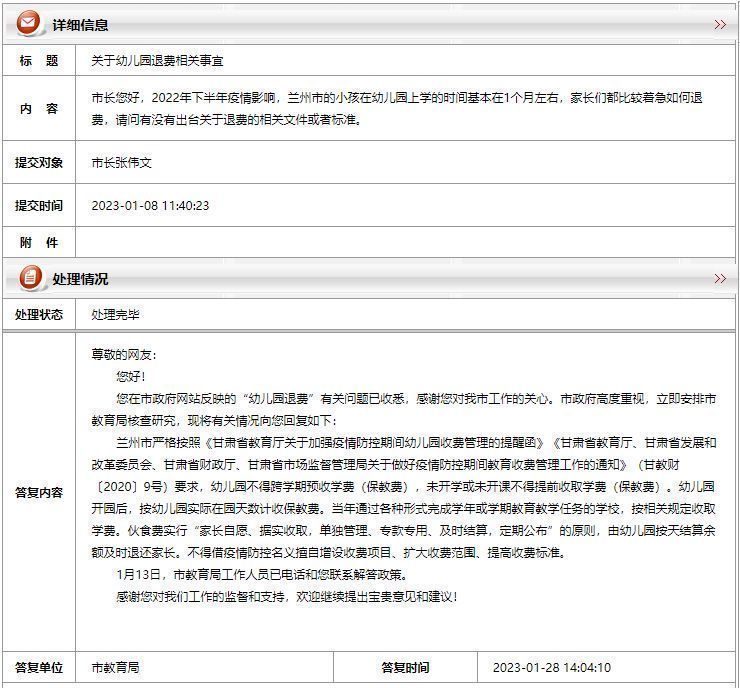Image resolution: width=740 pixels, height=688 pixels.
Task: Click the line starting 1月13日，市教育局工作人员
Action: coord(262,574)
